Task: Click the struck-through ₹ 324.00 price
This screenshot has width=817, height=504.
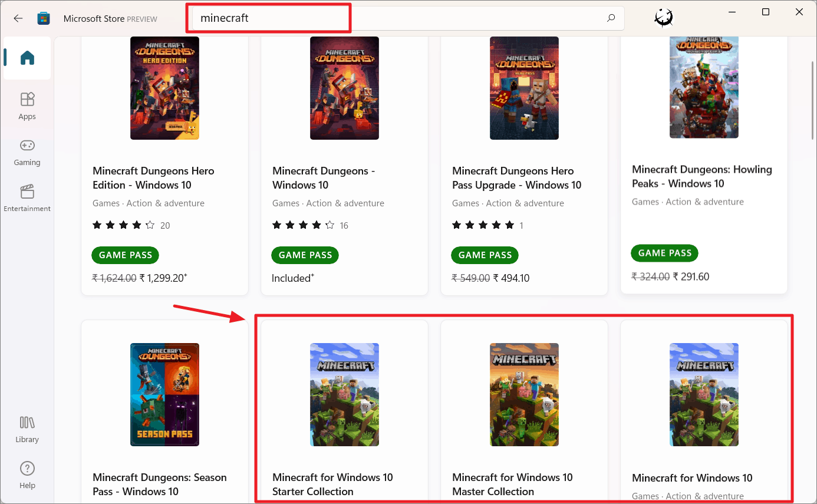Action: pyautogui.click(x=651, y=276)
